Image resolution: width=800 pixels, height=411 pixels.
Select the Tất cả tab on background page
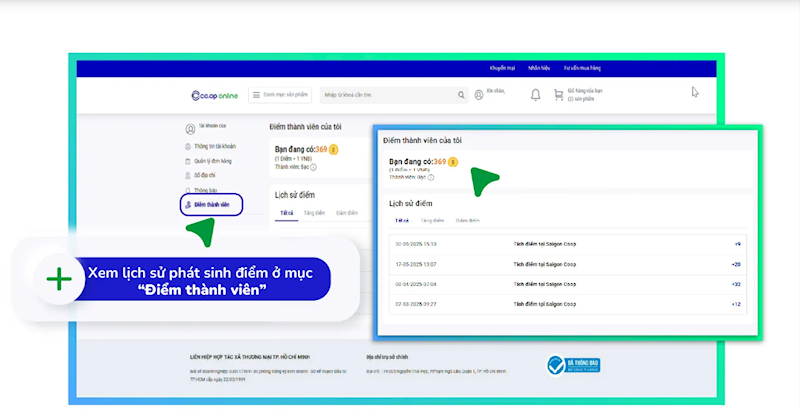point(287,213)
